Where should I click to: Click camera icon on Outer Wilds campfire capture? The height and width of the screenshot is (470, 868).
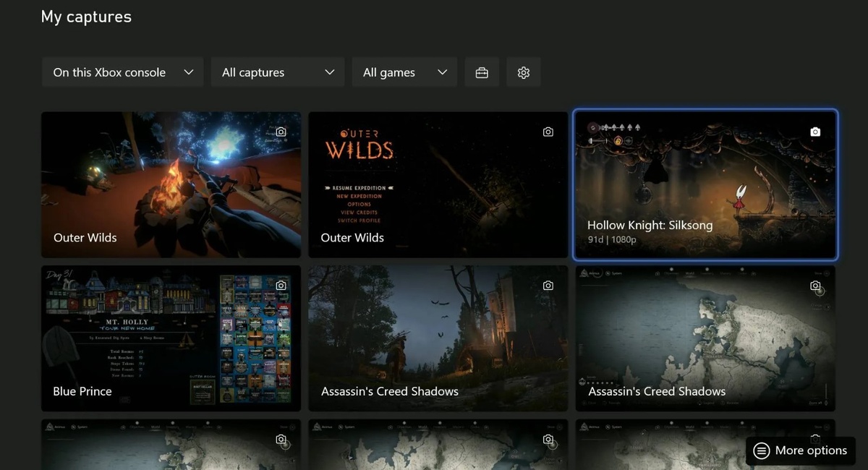click(281, 132)
